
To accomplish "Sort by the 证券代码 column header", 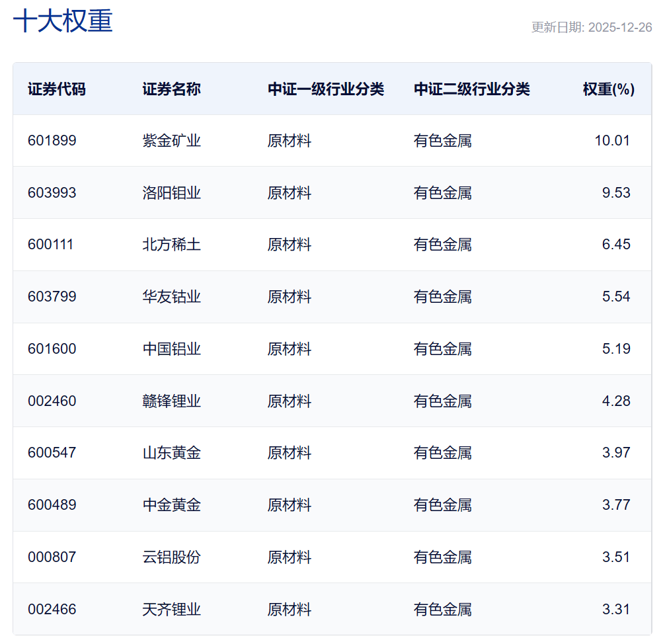I will coord(52,88).
